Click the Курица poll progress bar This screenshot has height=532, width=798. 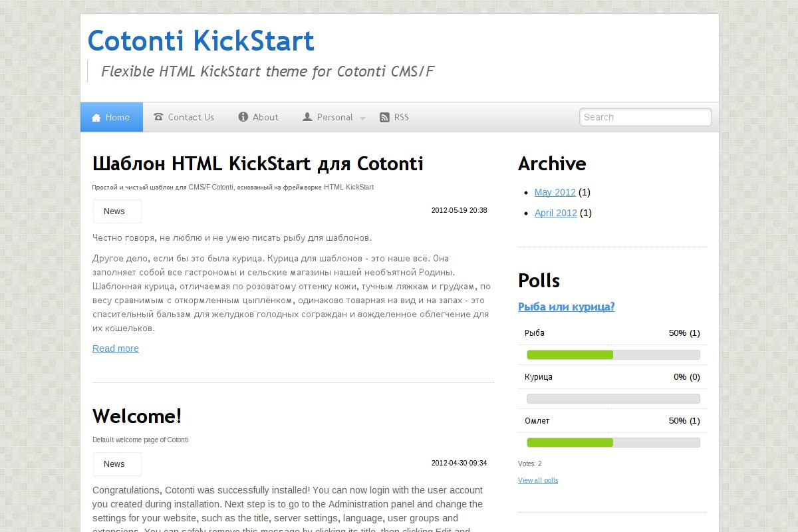point(613,398)
